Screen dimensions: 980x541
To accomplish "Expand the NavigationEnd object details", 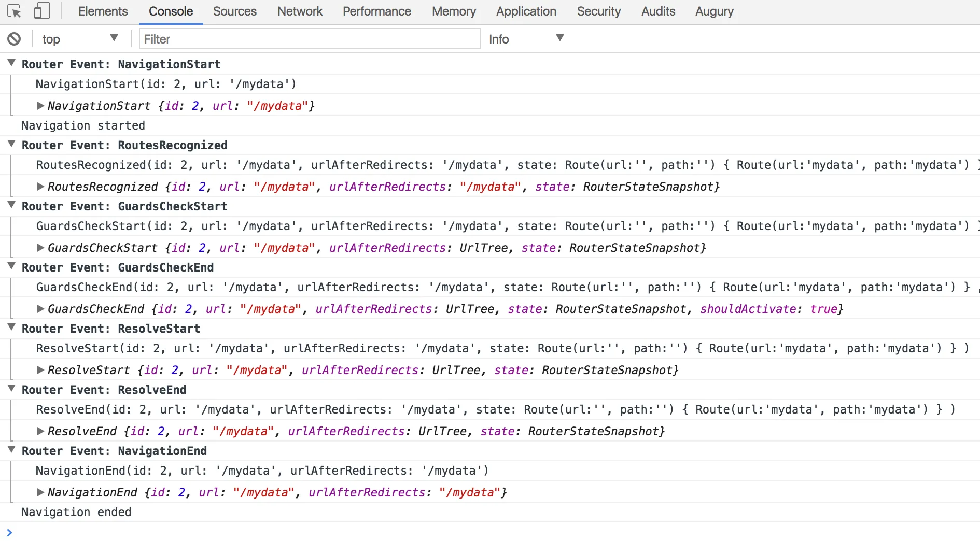I will 40,492.
